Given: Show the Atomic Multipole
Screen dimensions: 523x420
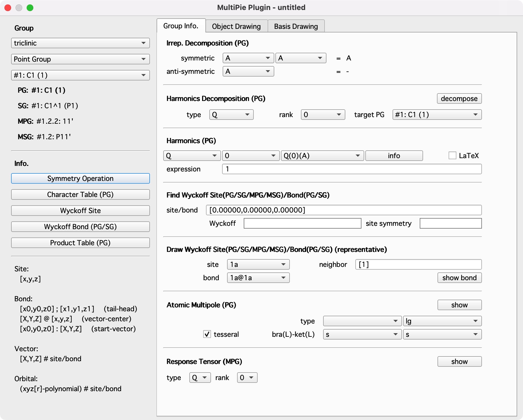Looking at the screenshot, I should click(x=459, y=305).
